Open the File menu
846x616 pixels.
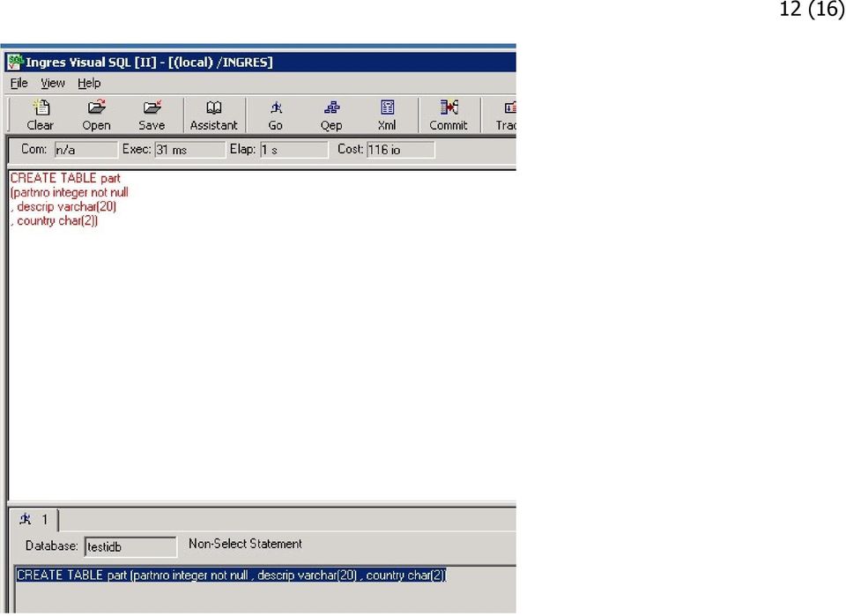pyautogui.click(x=19, y=83)
